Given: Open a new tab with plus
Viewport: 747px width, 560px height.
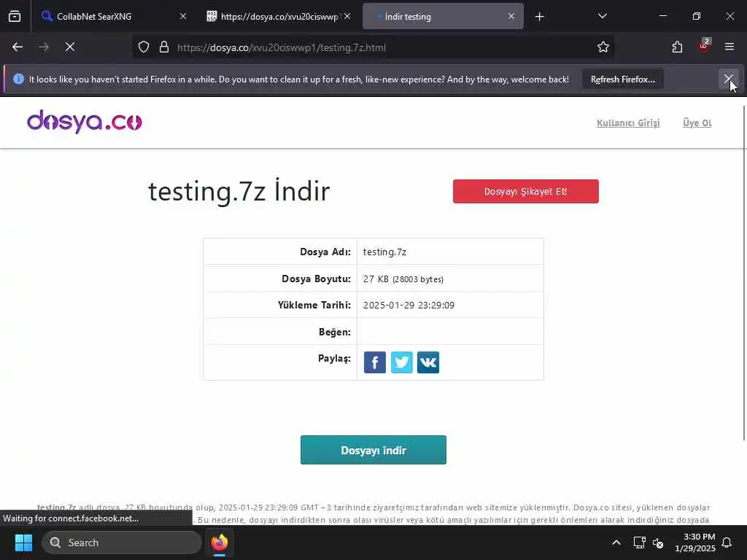Looking at the screenshot, I should (x=539, y=17).
